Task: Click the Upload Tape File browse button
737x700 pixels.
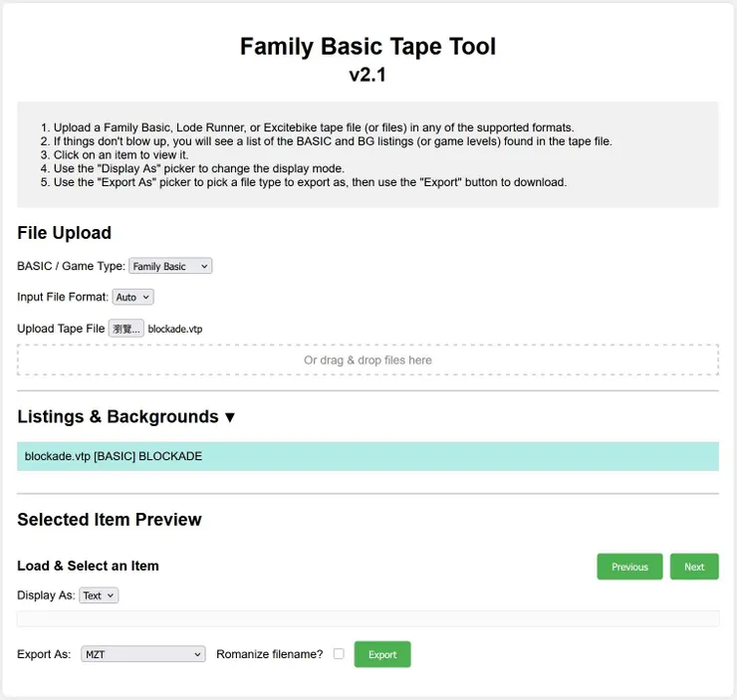Action: (x=126, y=329)
